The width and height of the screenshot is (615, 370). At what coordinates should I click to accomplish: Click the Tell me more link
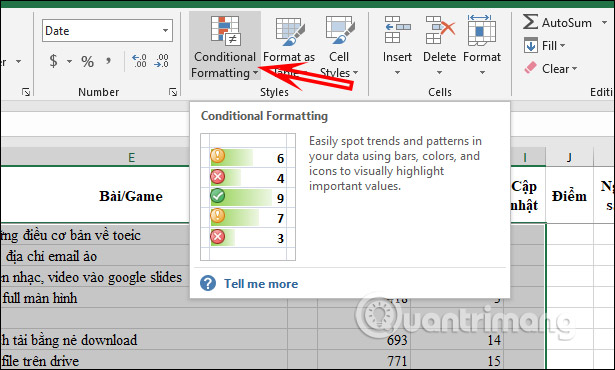click(261, 284)
